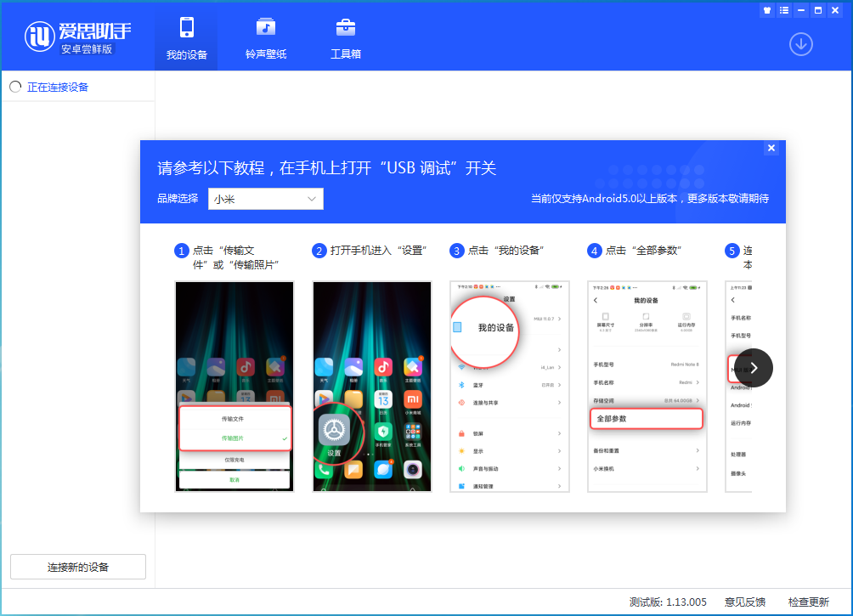
Task: Open the download manager arrow icon
Action: [799, 44]
